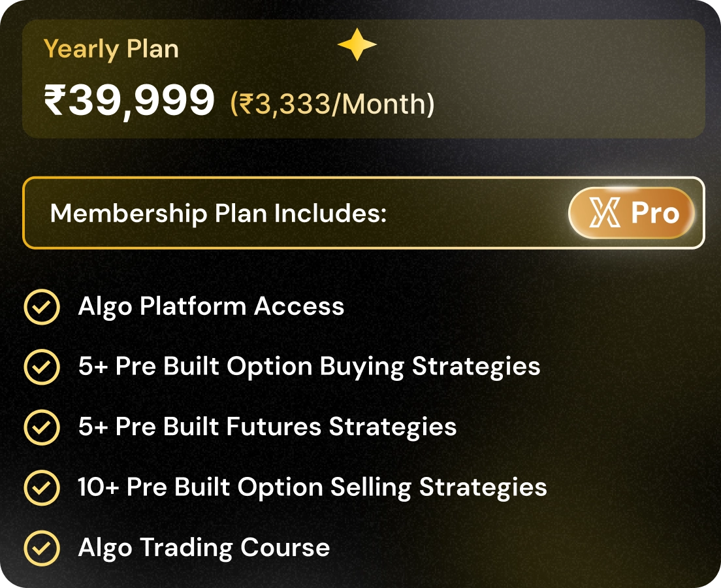This screenshot has width=721, height=588.
Task: Click the checkmark beside Option Selling Strategies
Action: coord(42,487)
